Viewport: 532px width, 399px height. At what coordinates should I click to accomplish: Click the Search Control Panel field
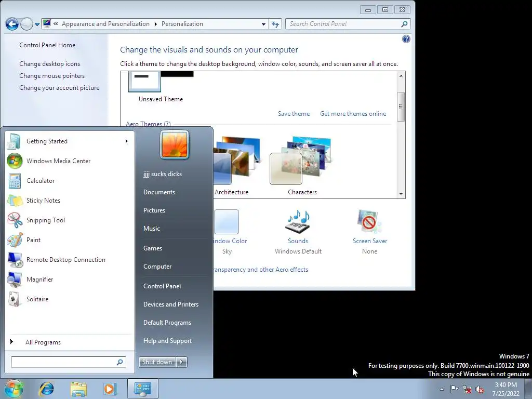point(348,24)
